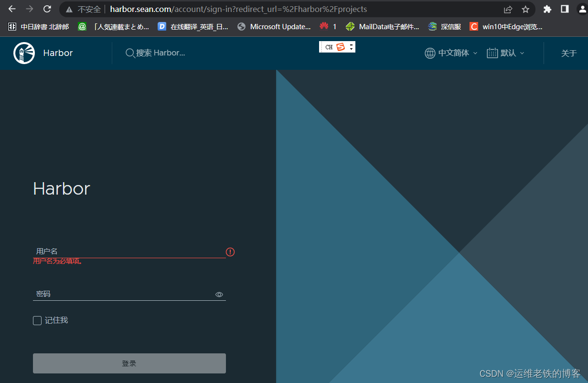Click the 搜索 Harbor search box

point(160,53)
